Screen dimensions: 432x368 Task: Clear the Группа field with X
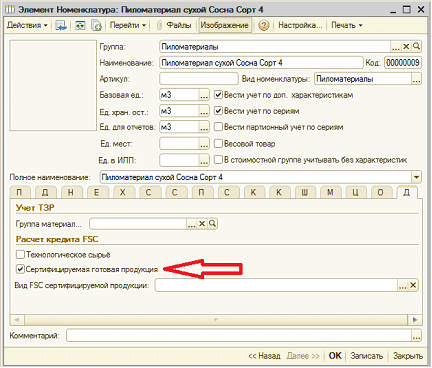click(x=406, y=47)
